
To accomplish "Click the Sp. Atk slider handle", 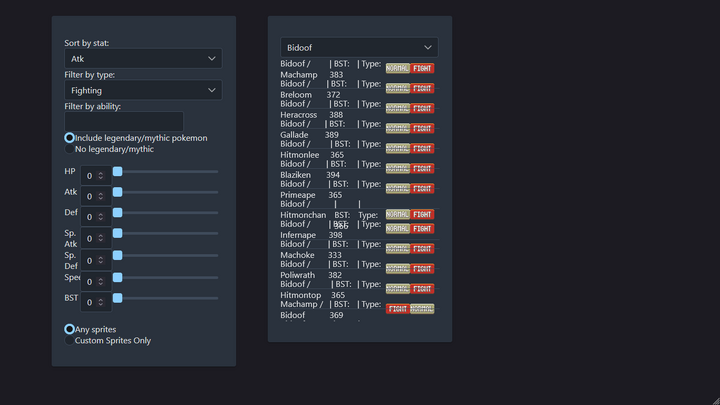I will pos(118,233).
